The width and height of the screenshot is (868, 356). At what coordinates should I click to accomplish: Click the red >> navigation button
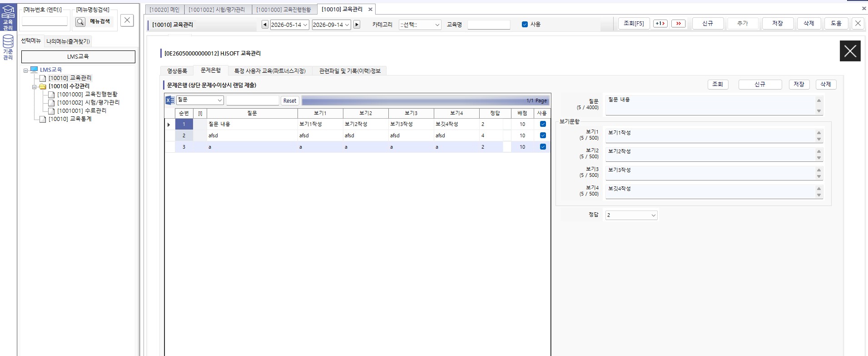pyautogui.click(x=678, y=24)
